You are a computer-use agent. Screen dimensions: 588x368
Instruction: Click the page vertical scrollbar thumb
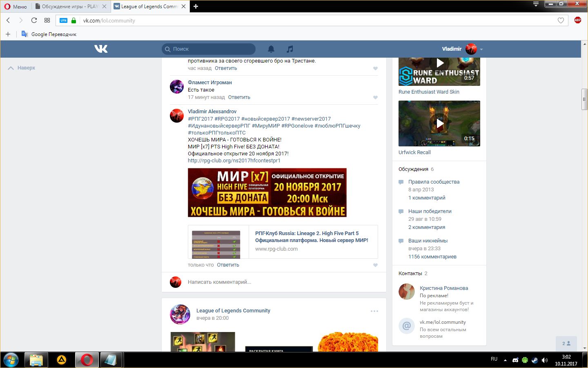[x=585, y=99]
